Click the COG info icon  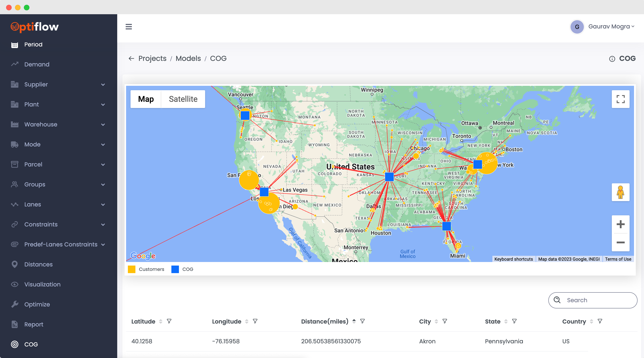coord(612,59)
